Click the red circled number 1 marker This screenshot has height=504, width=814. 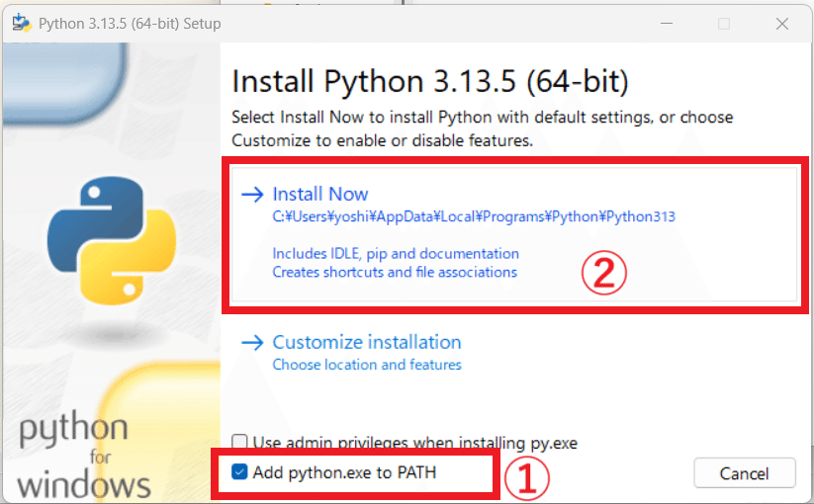[525, 477]
